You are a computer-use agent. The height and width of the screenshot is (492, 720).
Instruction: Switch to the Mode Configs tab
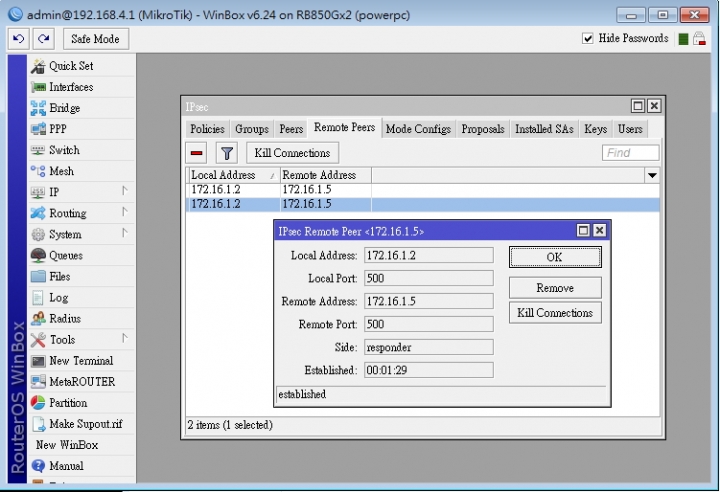click(418, 129)
